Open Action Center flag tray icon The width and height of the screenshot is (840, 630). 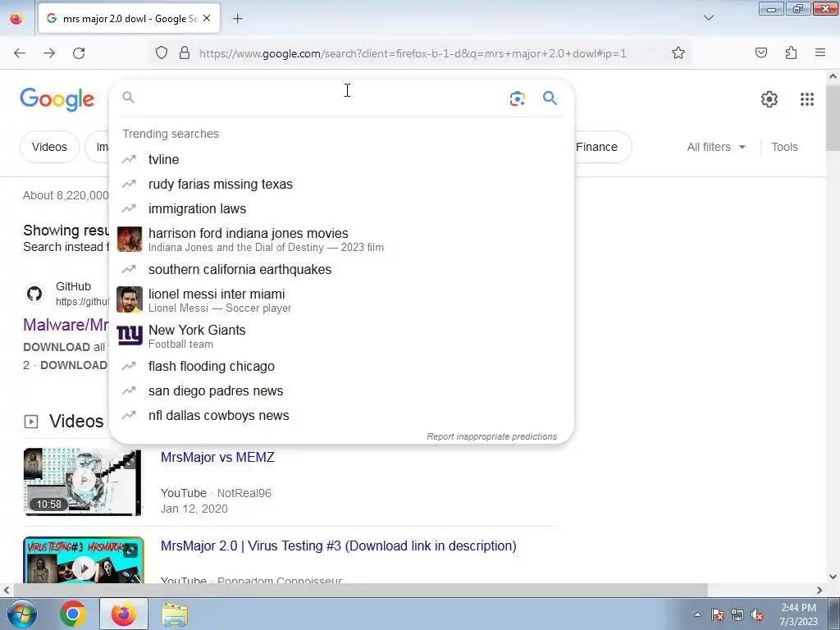[x=718, y=615]
